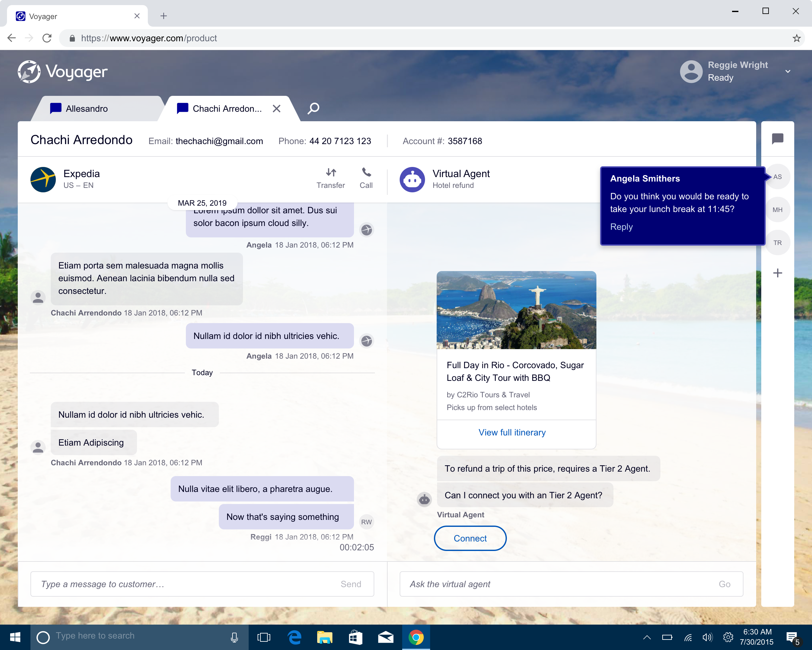Click Chachi avatar beside Etiam Adipiscing message
The width and height of the screenshot is (812, 650).
38,447
